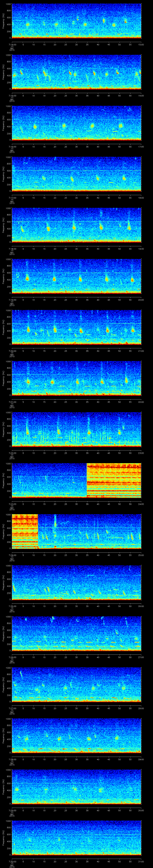The width and height of the screenshot is (153, 868).
Task: Click the '27:00' end time label
Action: tap(141, 657)
